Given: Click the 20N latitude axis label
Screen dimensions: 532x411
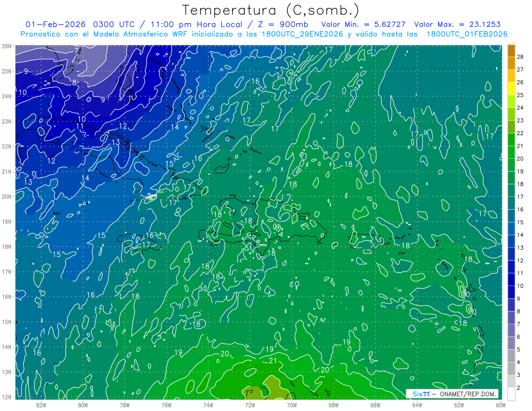Looking at the screenshot, I should tap(6, 196).
